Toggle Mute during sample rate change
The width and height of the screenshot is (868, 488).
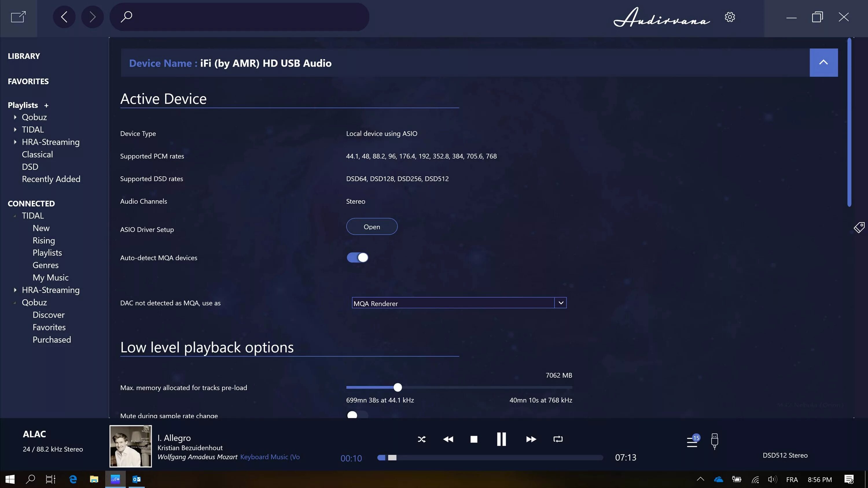[x=358, y=415]
